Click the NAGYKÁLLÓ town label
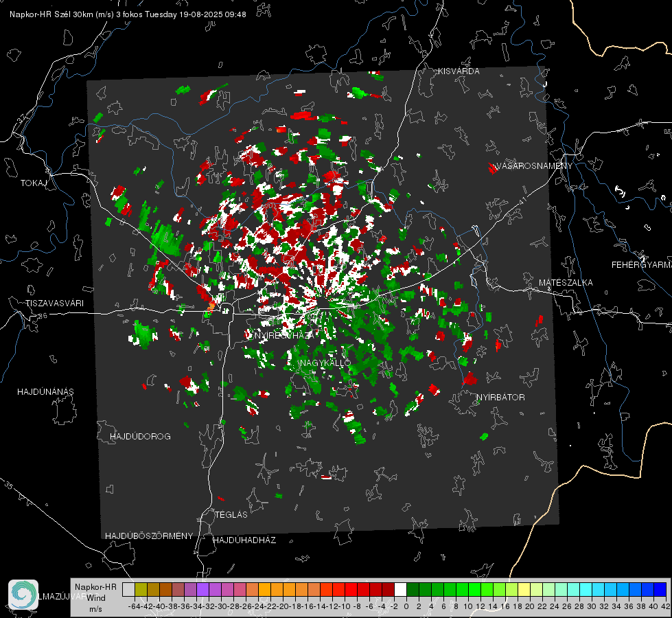The image size is (672, 618). (x=325, y=363)
